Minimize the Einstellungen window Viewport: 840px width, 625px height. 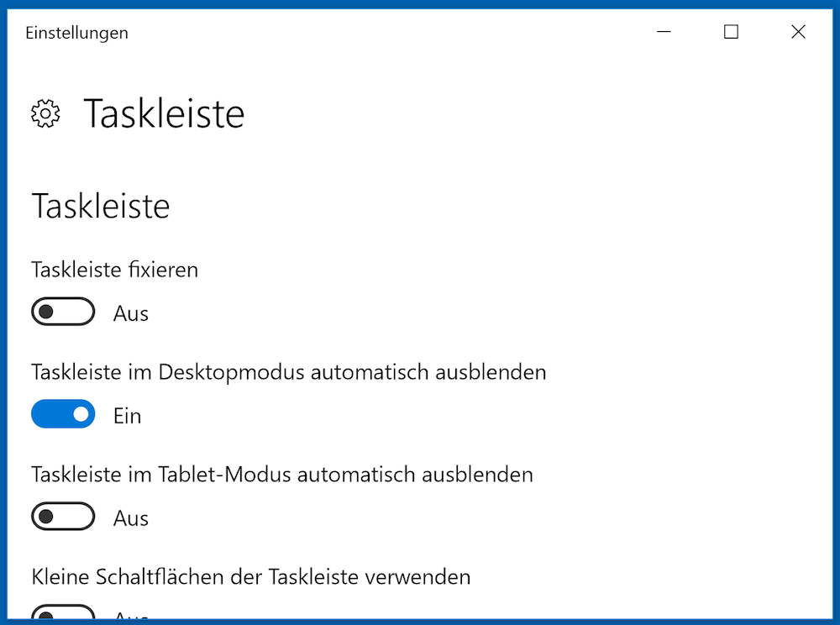point(664,32)
